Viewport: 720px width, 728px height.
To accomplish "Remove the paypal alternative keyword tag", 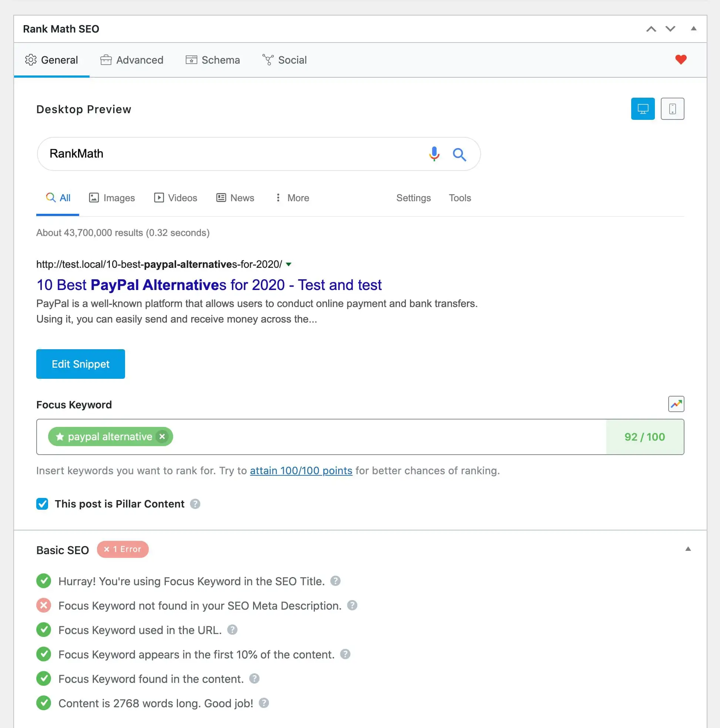I will point(162,437).
